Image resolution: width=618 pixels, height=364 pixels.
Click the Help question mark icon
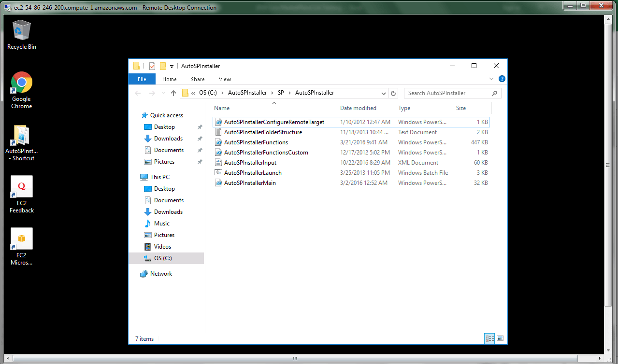coord(502,79)
